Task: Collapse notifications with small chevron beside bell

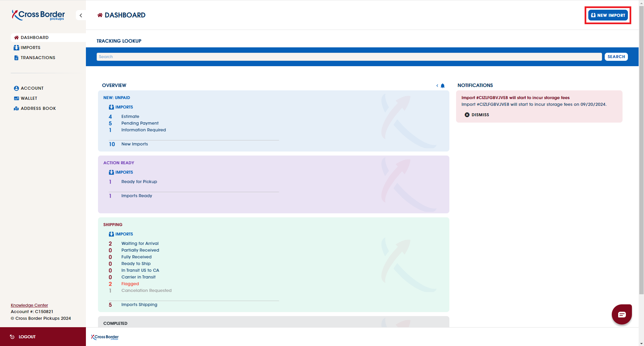Action: [x=437, y=86]
